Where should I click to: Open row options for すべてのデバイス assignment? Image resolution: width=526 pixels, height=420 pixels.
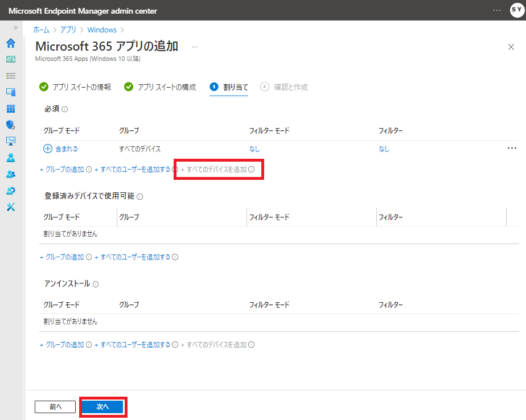point(512,149)
